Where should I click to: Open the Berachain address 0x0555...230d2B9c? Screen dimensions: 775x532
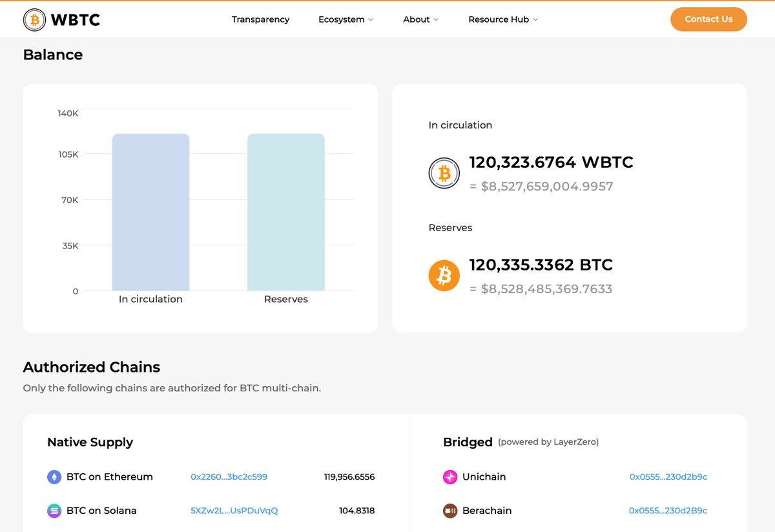pyautogui.click(x=668, y=511)
